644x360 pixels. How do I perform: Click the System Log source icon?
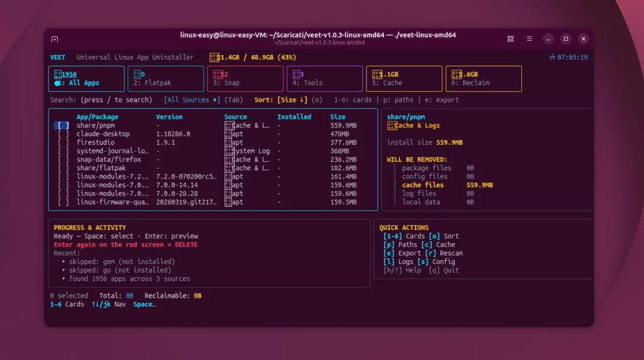(229, 151)
